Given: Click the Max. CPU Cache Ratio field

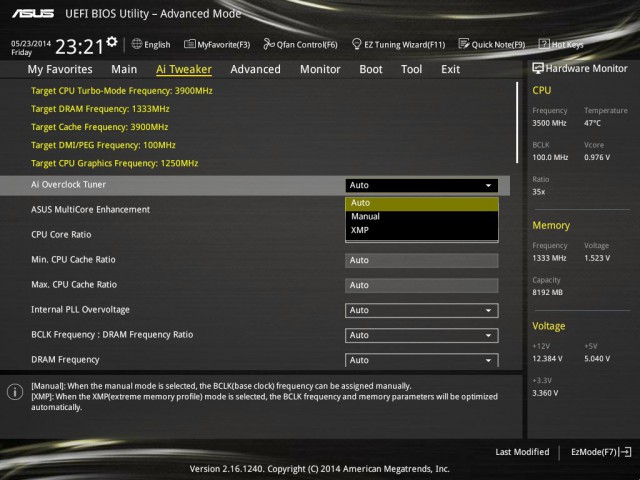Looking at the screenshot, I should pos(422,285).
